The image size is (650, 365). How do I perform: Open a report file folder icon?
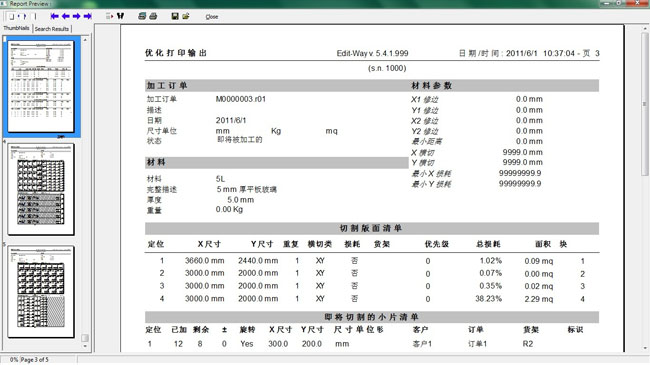pos(186,16)
